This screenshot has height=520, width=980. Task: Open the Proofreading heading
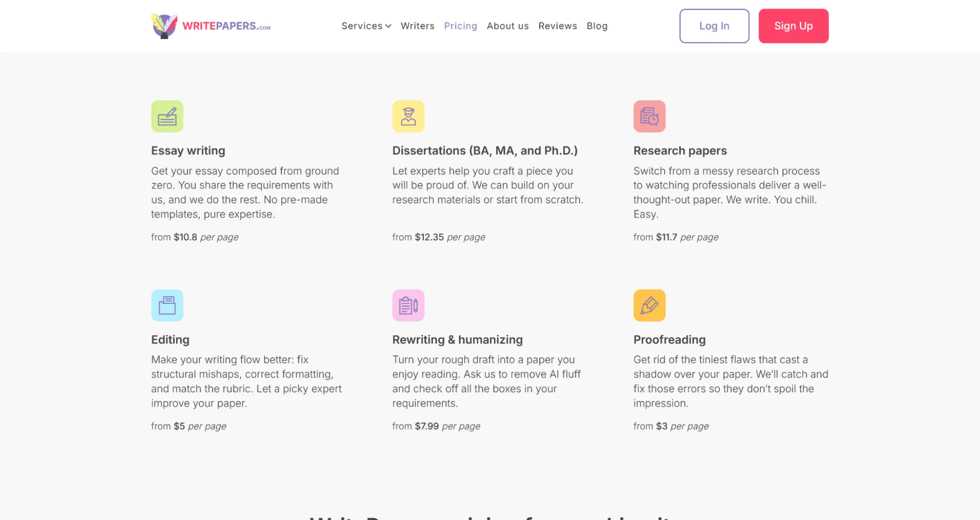click(669, 340)
